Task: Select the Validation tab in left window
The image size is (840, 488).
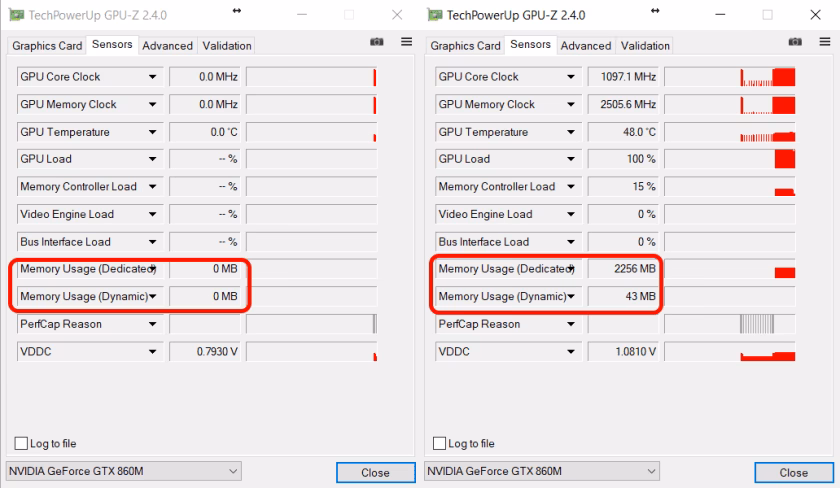Action: 227,46
